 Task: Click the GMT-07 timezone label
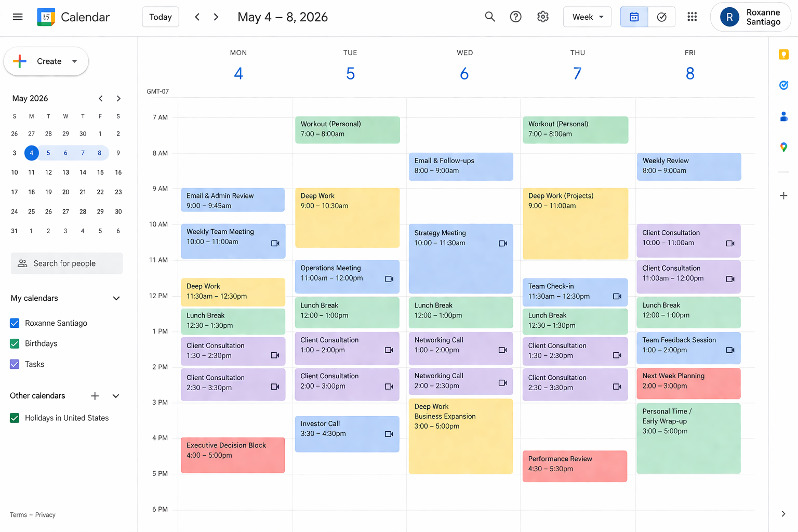point(158,91)
